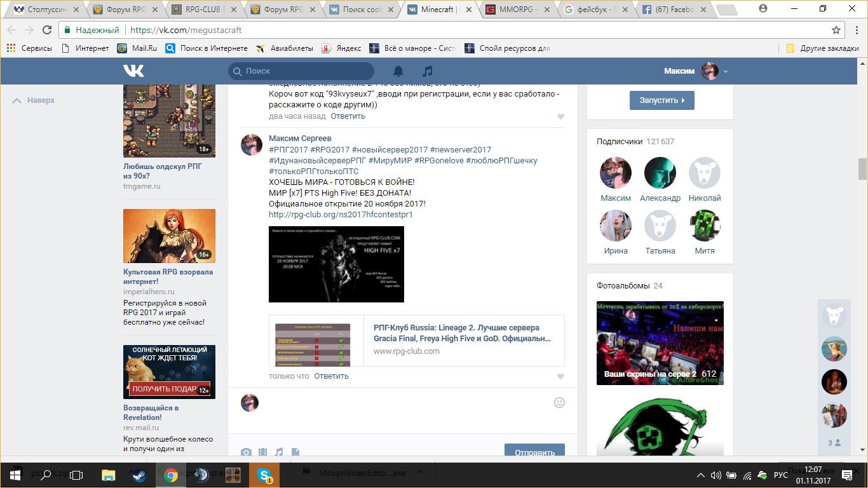This screenshot has height=488, width=868.
Task: Open Другие закладки folder
Action: (x=822, y=48)
